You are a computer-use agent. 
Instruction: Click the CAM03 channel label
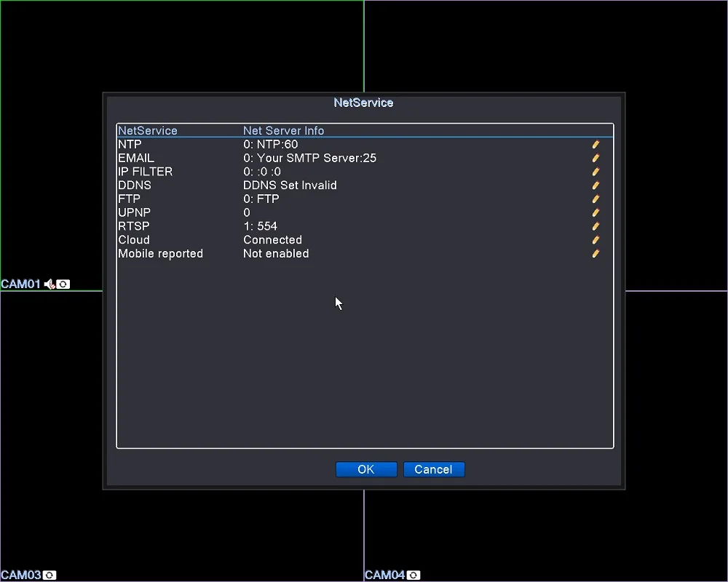coord(21,575)
